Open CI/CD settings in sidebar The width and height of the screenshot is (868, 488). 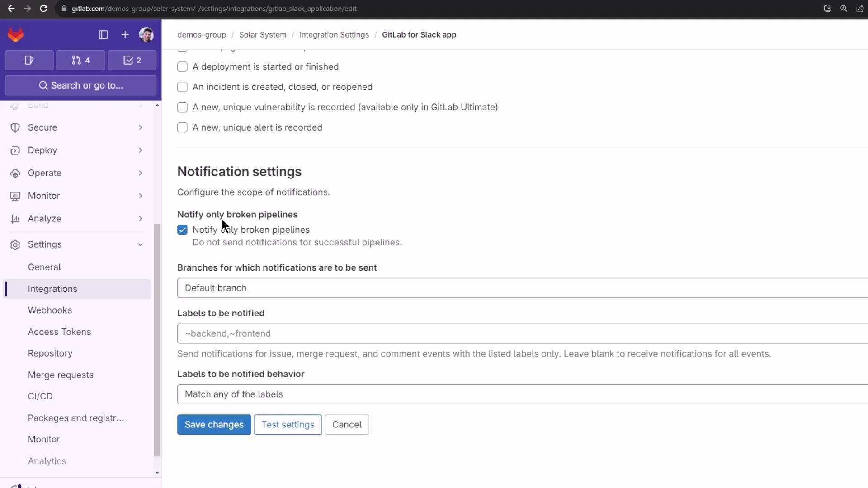tap(40, 396)
